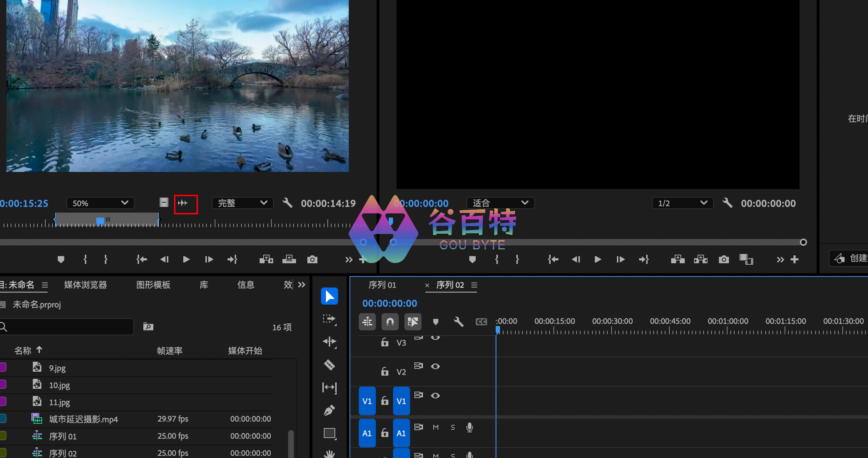The image size is (868, 458).
Task: Select the Pen tool
Action: pyautogui.click(x=329, y=411)
